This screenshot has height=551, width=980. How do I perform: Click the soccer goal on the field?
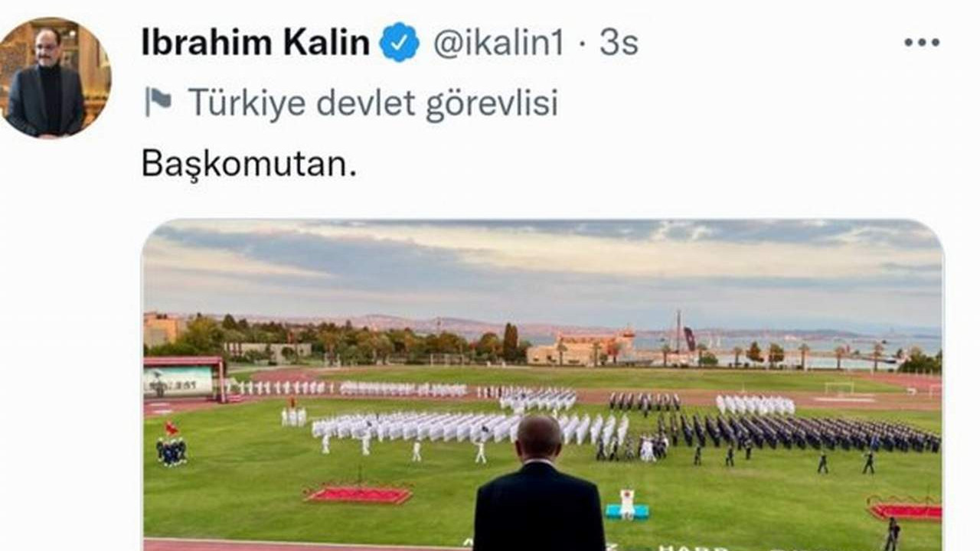pos(839,388)
